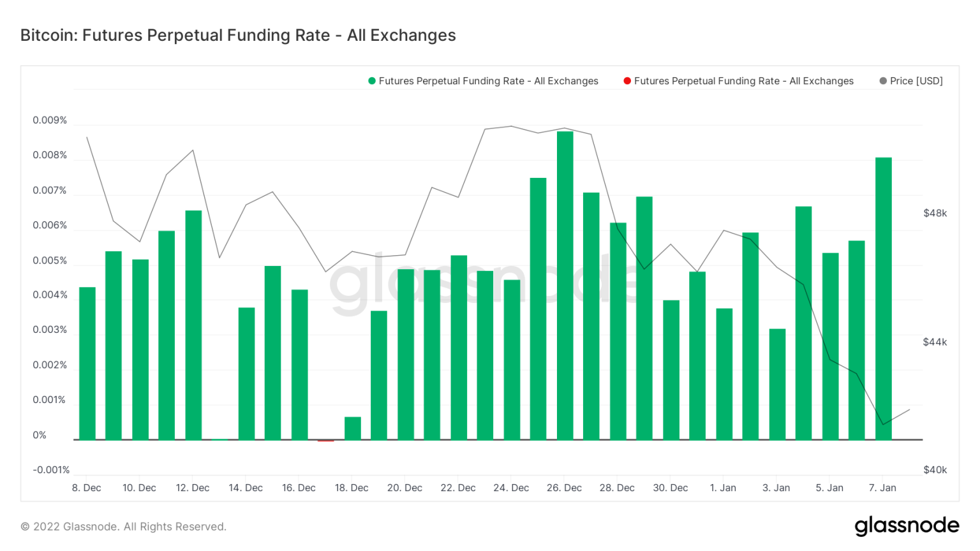Click the short green bar at 18. Dec
980x551 pixels.
click(x=353, y=428)
